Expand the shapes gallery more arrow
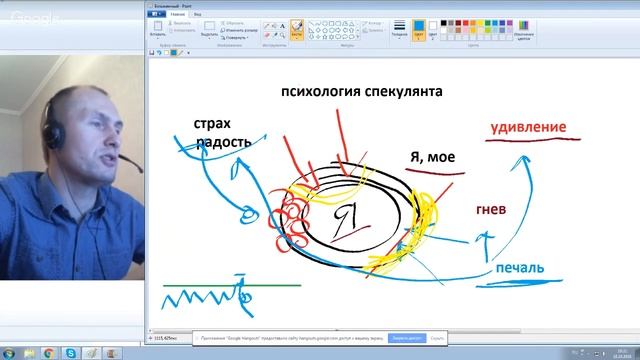The width and height of the screenshot is (640, 360). click(x=358, y=37)
